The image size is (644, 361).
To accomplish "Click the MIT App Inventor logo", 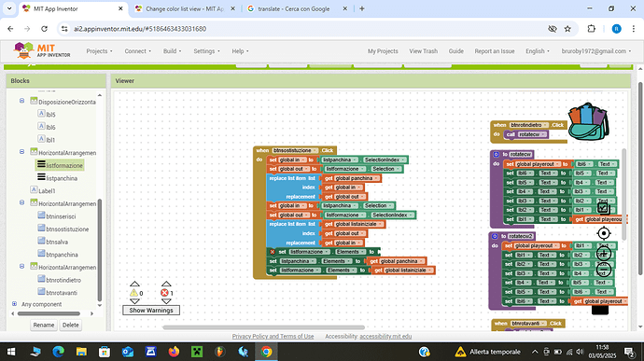I will [42, 51].
